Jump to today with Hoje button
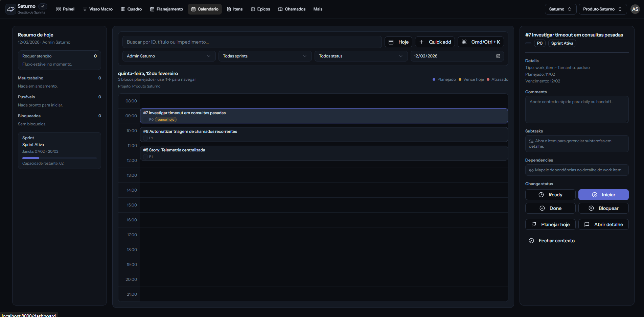This screenshot has height=317, width=644. pyautogui.click(x=398, y=42)
